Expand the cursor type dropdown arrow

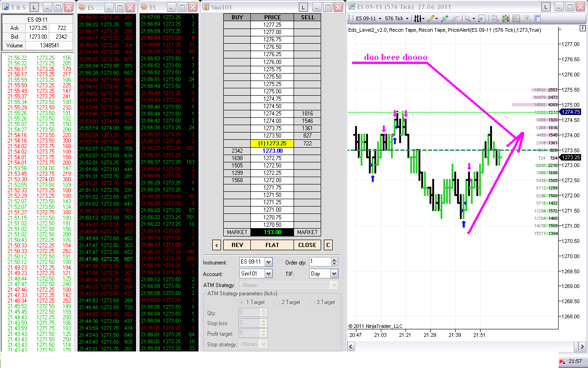473,18
